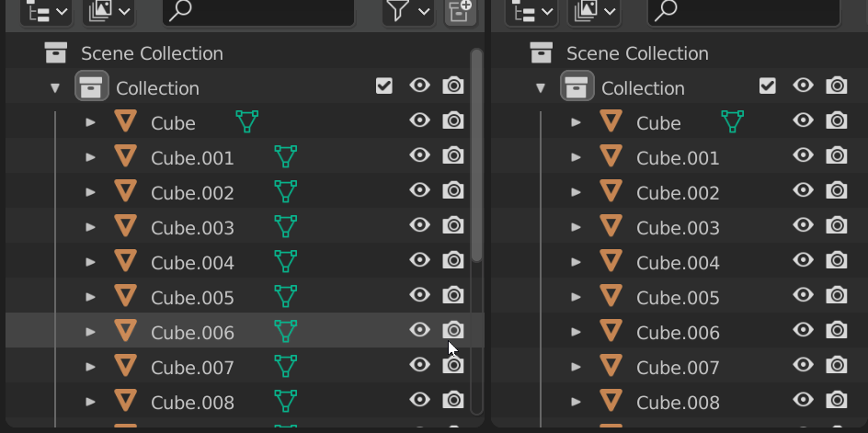Viewport: 868px width, 433px height.
Task: Click search field in right outliner
Action: coord(744,11)
